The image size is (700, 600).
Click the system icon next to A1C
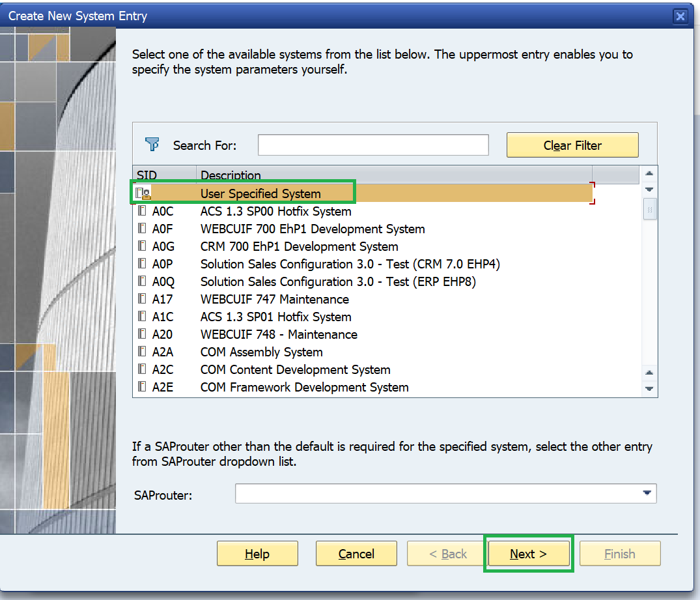click(142, 317)
